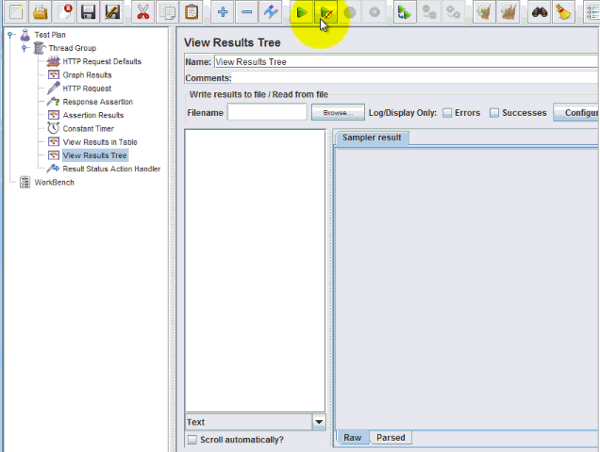The width and height of the screenshot is (600, 452).
Task: Select the Sampler result tab
Action: pyautogui.click(x=371, y=138)
